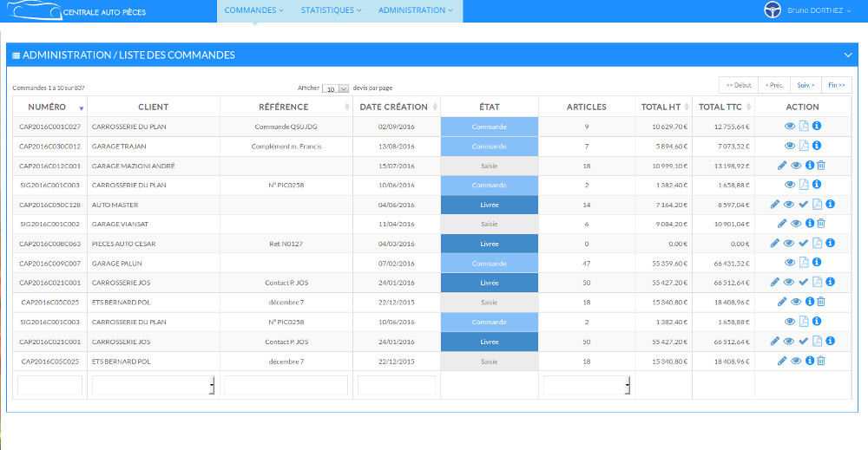View order CAP2016C001C027 via eye icon

(x=790, y=126)
